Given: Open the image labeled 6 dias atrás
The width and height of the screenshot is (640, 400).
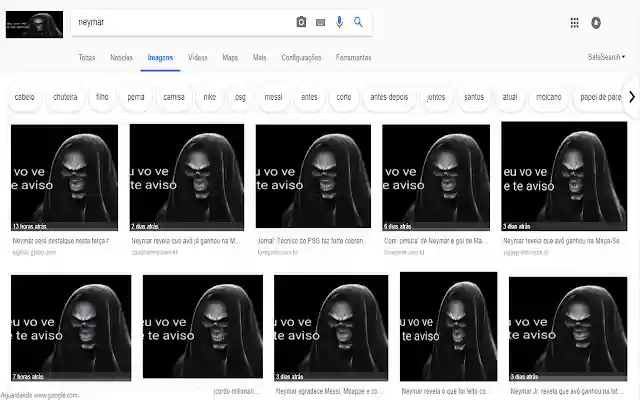Looking at the screenshot, I should 436,178.
